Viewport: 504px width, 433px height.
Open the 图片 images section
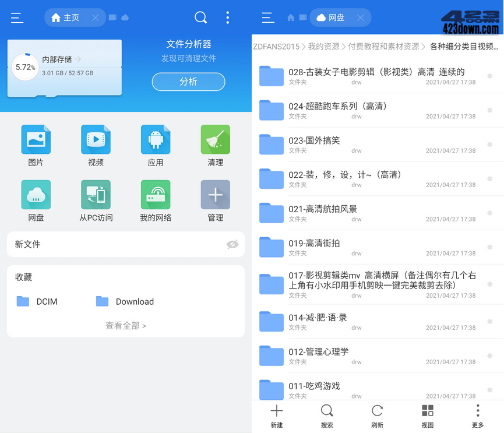(36, 140)
